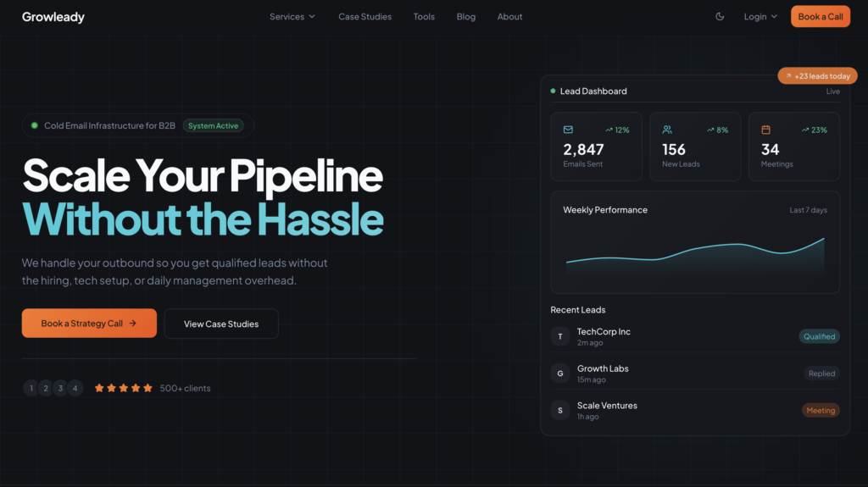Click the people icon on New Leads card
Viewport: 868px width, 487px height.
[x=667, y=130]
